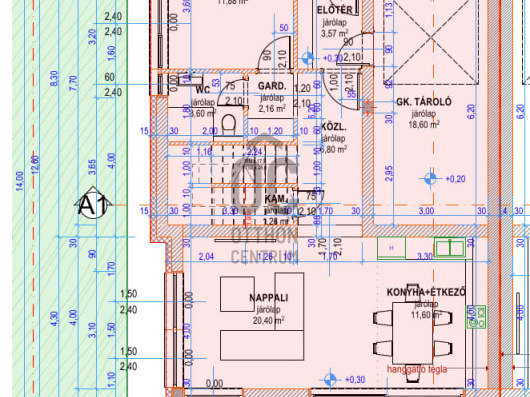
Task: Click the ELŐTÉR room label
Action: coord(335,10)
